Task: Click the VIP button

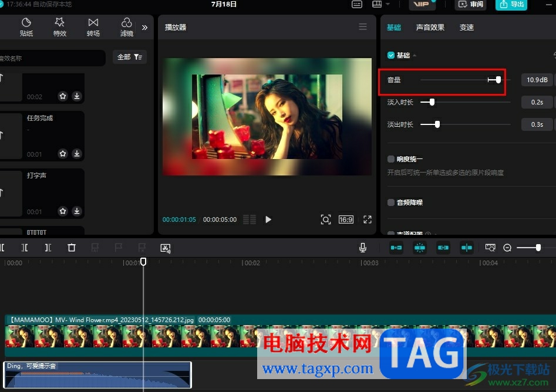Action: pos(422,4)
